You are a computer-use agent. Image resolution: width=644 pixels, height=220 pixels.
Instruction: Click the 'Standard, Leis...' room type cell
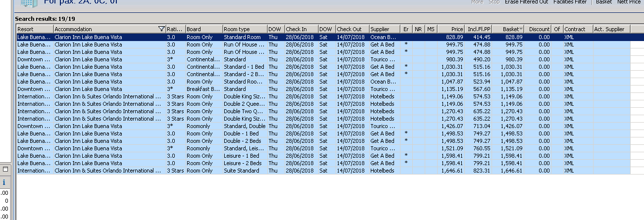245,148
